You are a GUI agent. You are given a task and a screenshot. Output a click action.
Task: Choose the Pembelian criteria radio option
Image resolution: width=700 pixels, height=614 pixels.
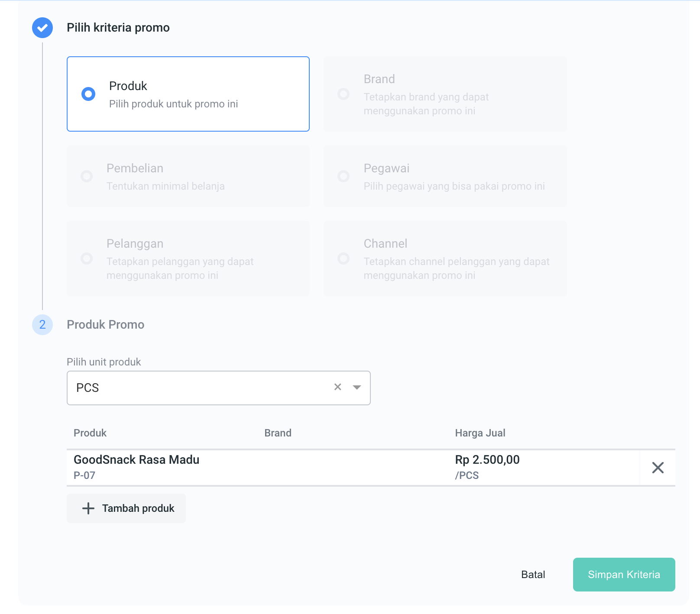click(87, 176)
